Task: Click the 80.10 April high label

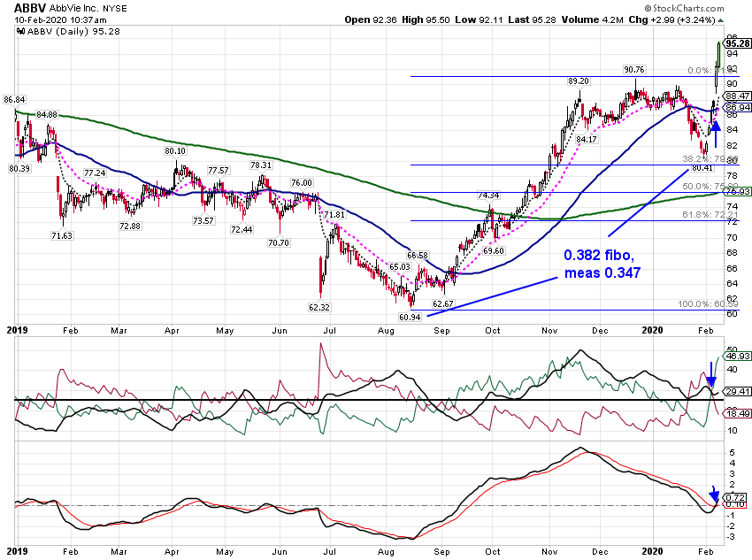Action: (175, 151)
